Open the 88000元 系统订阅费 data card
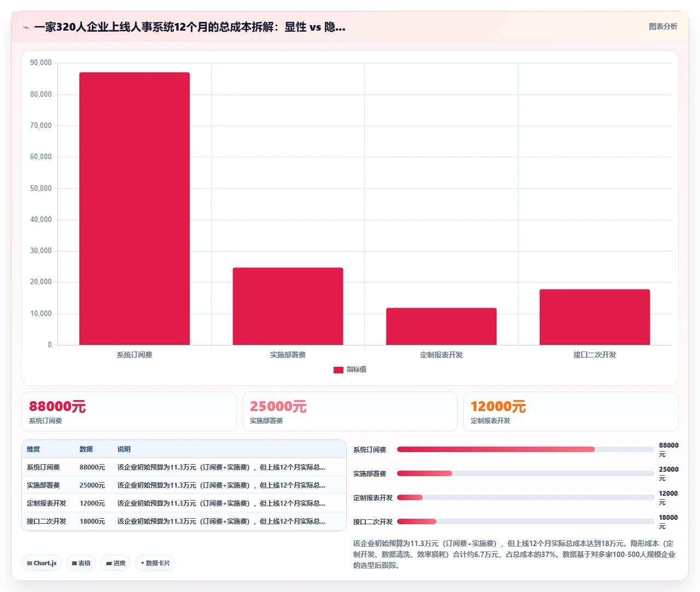Screen dimensions: 700x592 129,412
